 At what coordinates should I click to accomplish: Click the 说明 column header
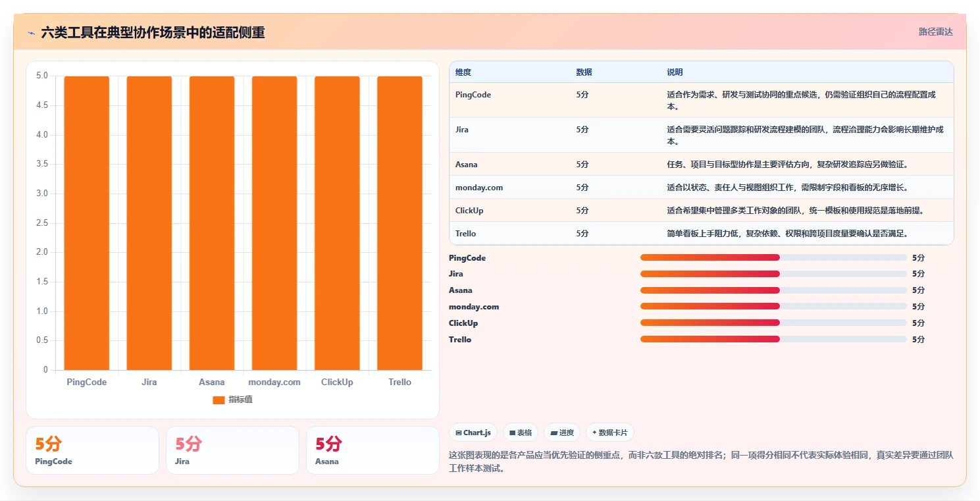tap(675, 72)
